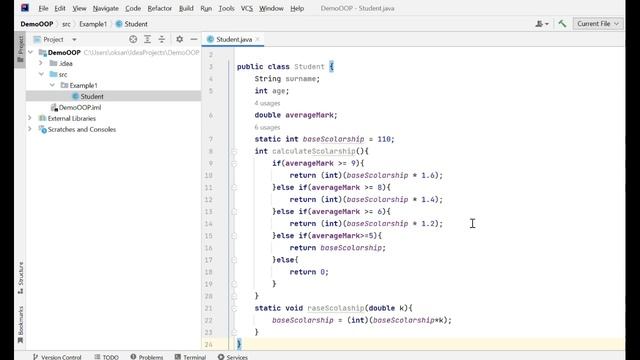Select the External Libraries tree item
The image size is (640, 360).
pyautogui.click(x=71, y=118)
